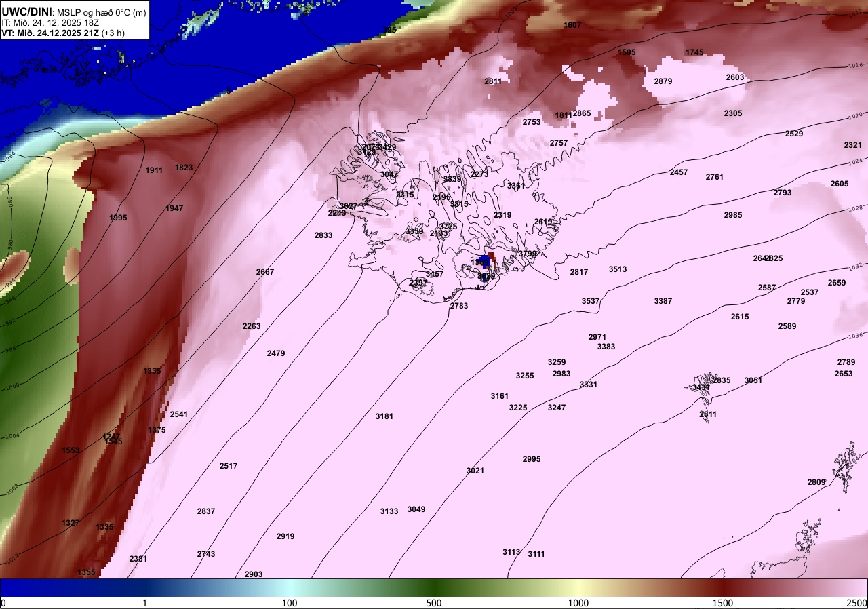Click the height value 2479
Viewport: 868px width, 609px height.
(x=276, y=353)
